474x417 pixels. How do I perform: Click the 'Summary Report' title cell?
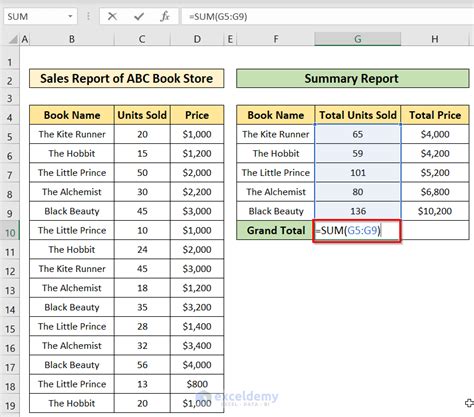[353, 78]
